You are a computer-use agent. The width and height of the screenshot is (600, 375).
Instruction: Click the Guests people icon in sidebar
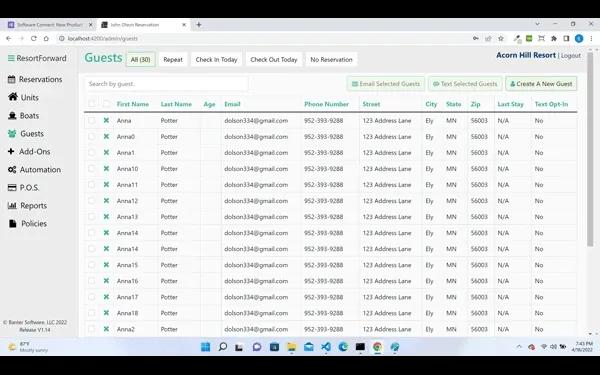point(12,134)
